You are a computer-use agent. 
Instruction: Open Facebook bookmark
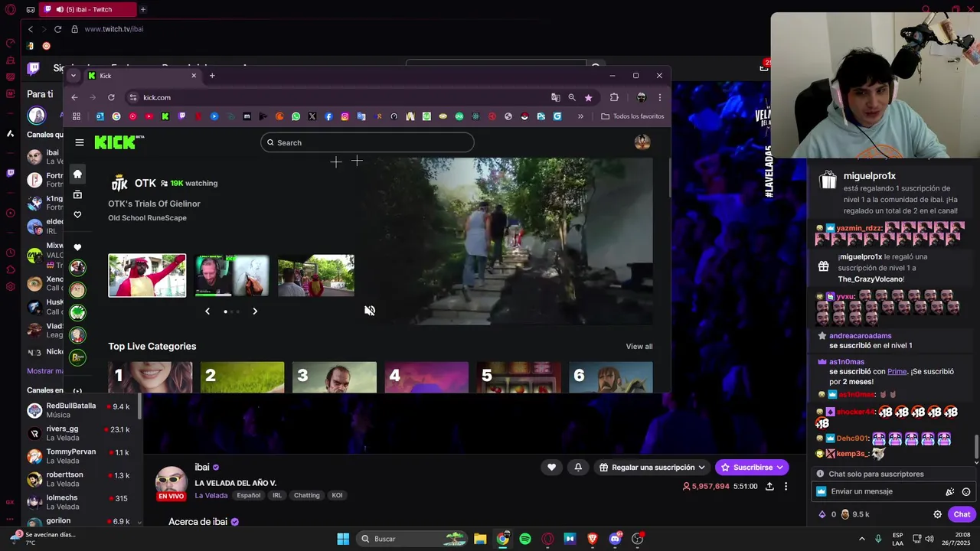tap(328, 116)
